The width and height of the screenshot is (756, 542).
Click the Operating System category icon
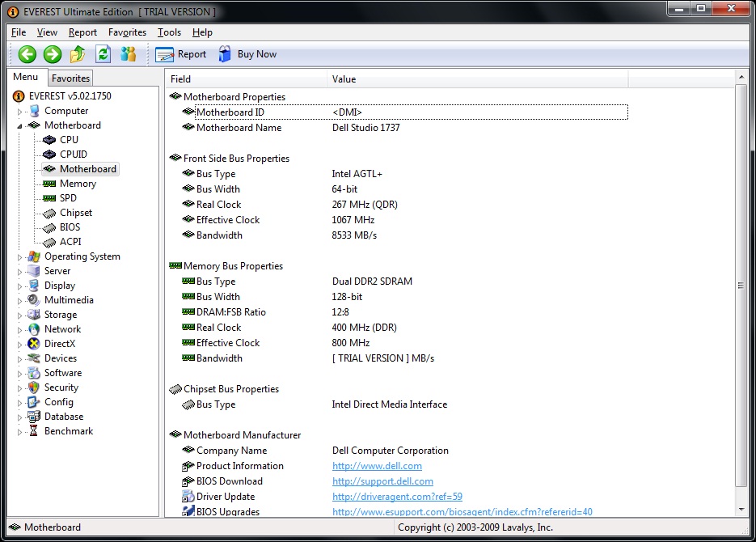(x=34, y=256)
